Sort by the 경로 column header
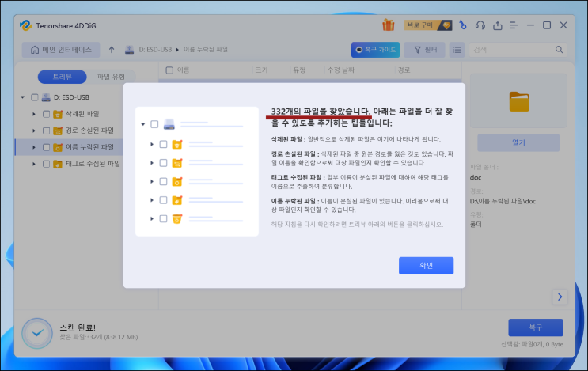Screen dimensions: 588x371 click(404, 70)
